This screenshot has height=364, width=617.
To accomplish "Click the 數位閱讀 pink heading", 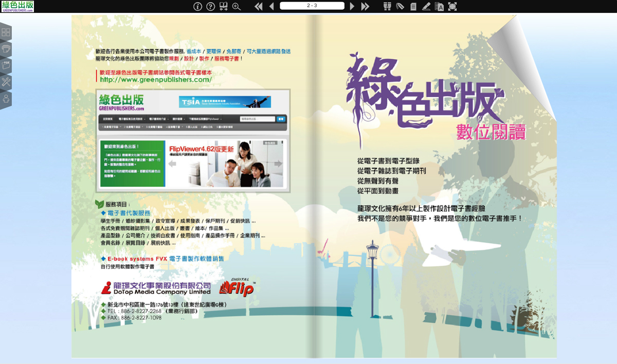I will (491, 131).
